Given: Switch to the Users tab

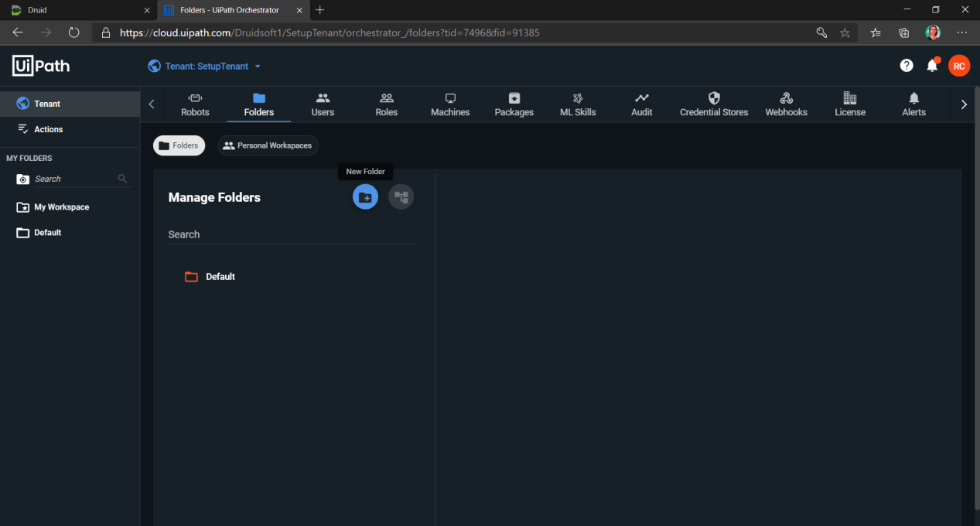Looking at the screenshot, I should 323,104.
